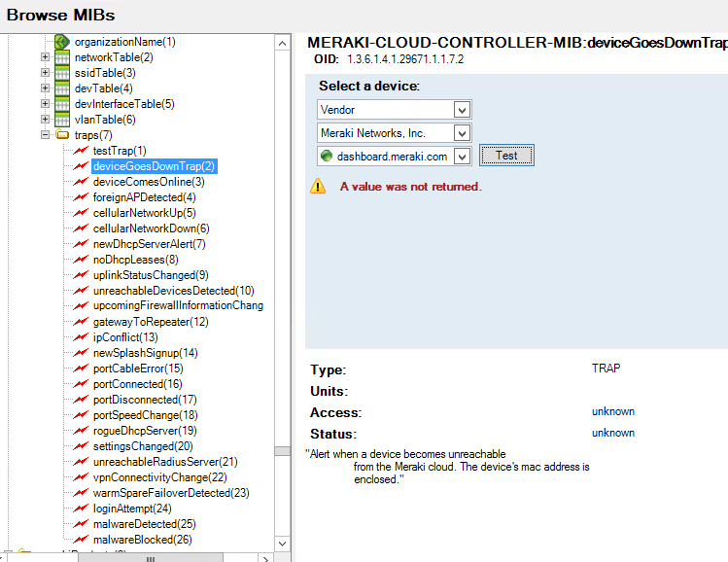Image resolution: width=728 pixels, height=562 pixels.
Task: Open the Vendor dropdown
Action: pos(462,110)
